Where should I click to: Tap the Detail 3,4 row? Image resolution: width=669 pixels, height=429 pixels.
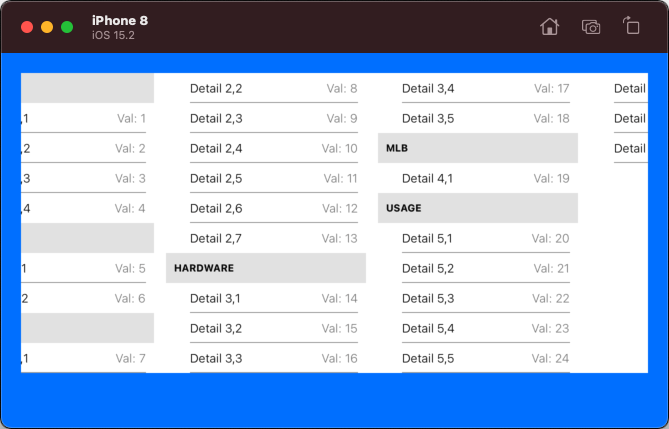coord(478,88)
